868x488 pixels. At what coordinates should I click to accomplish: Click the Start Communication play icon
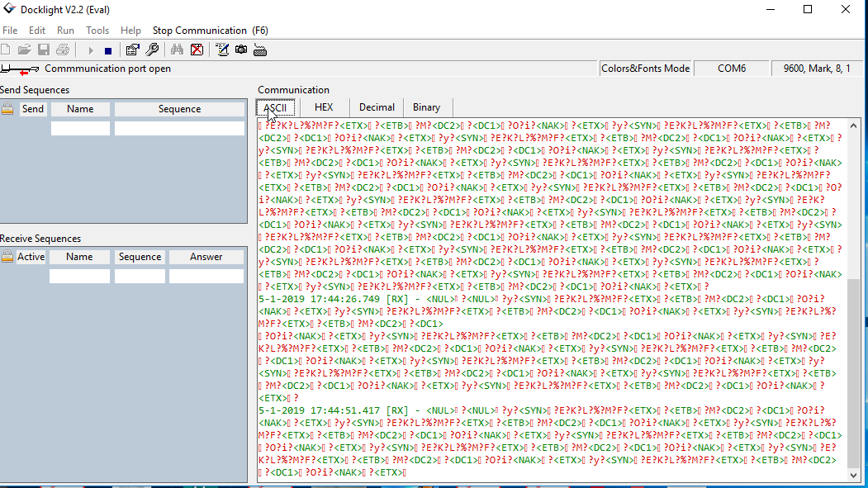(x=91, y=50)
